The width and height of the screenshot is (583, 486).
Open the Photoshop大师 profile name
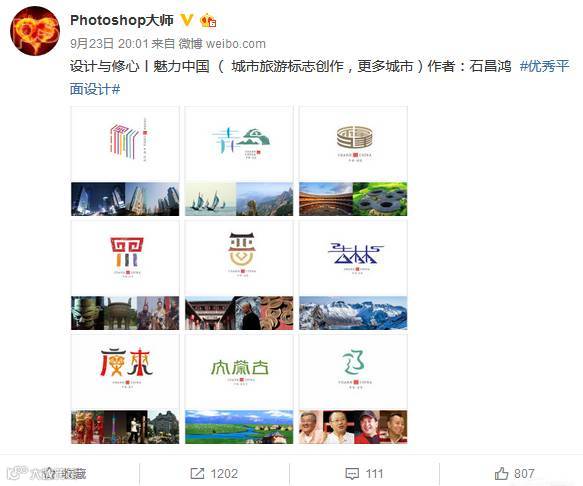click(122, 20)
